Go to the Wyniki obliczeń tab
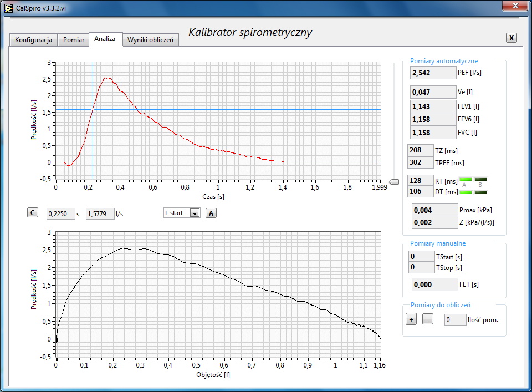The height and width of the screenshot is (392, 532). point(150,40)
